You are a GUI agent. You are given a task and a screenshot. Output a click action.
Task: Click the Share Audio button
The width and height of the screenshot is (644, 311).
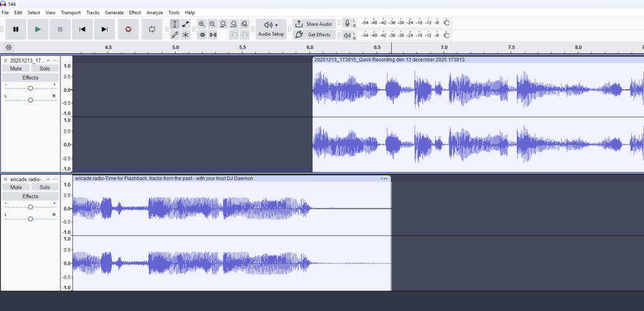[314, 24]
